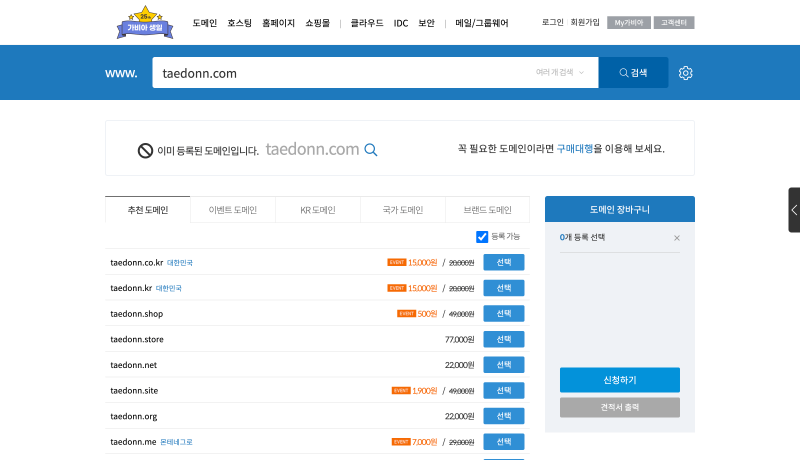
Task: Open the 쇼핑몰 menu
Action: [317, 23]
